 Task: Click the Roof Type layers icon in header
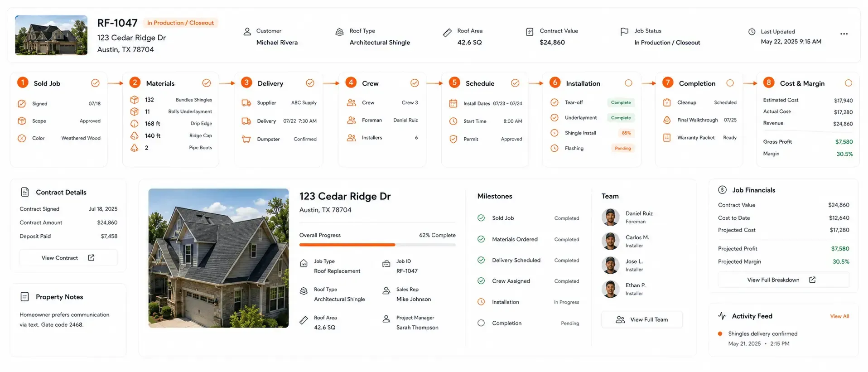click(x=339, y=32)
